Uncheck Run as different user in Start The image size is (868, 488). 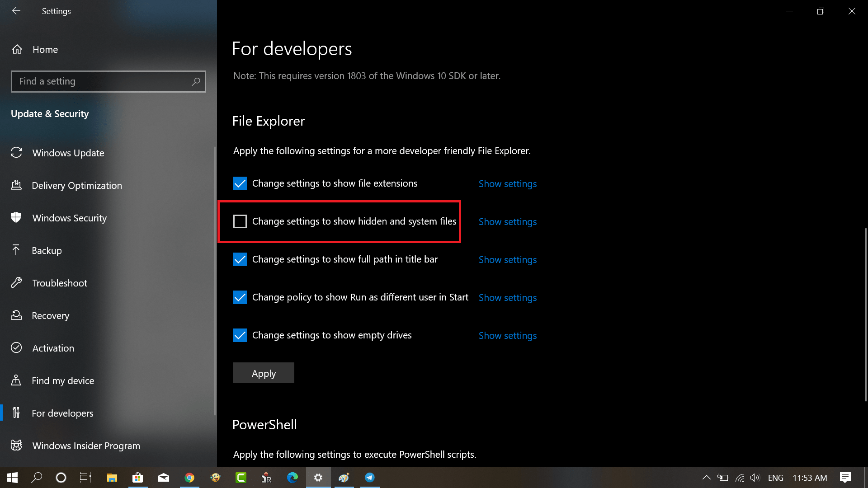[x=240, y=297]
